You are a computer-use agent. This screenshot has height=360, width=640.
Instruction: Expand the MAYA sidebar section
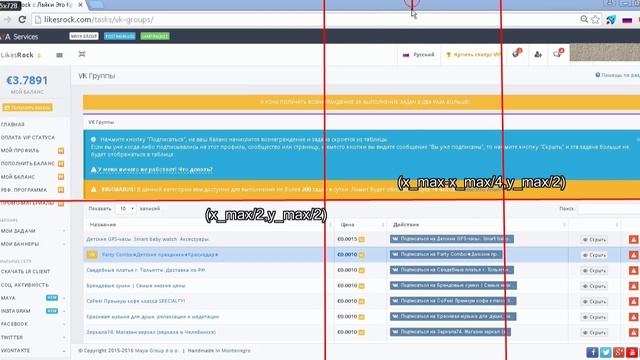33,298
